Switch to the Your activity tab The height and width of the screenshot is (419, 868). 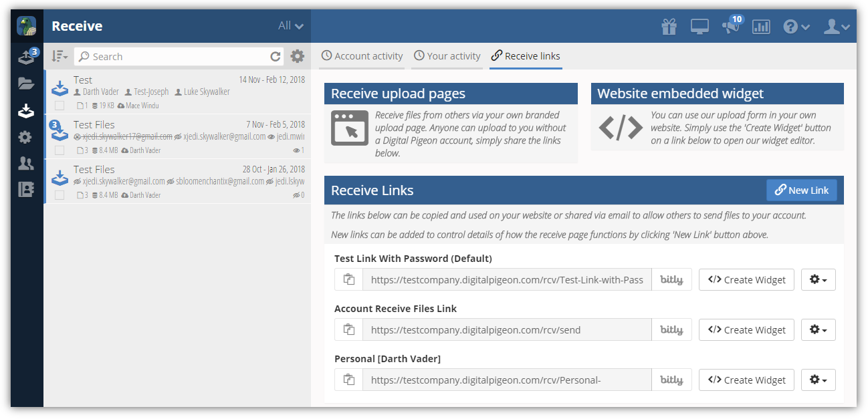pyautogui.click(x=447, y=56)
